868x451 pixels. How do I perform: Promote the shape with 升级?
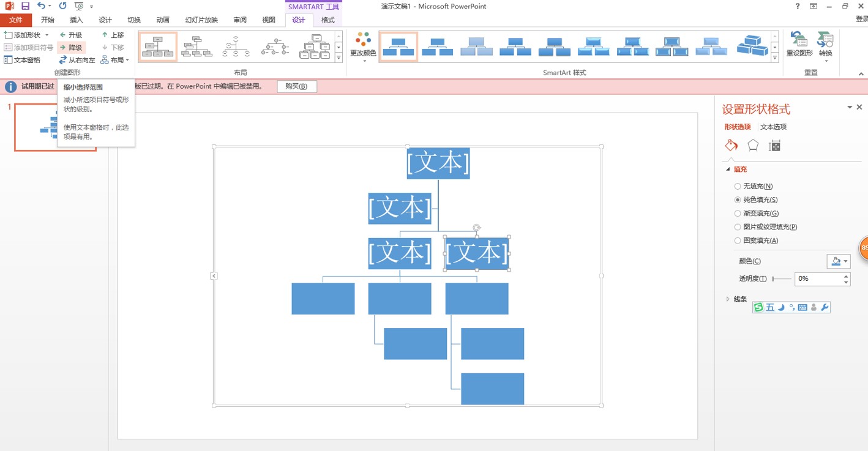pos(70,35)
